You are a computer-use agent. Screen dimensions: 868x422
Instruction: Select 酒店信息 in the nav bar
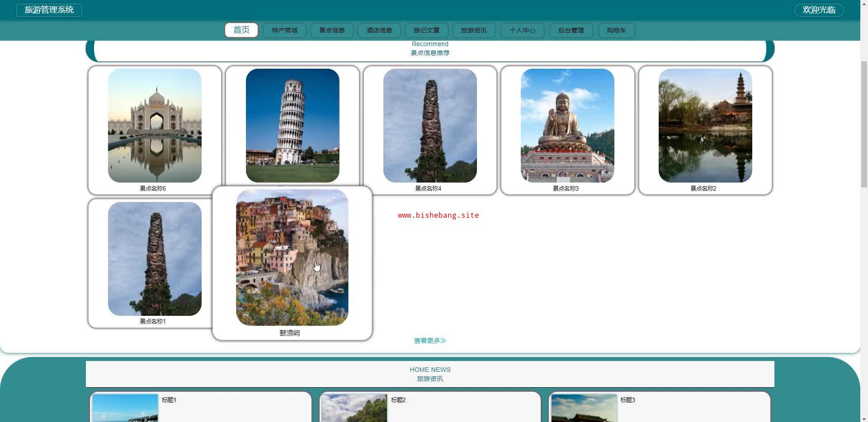tap(379, 30)
